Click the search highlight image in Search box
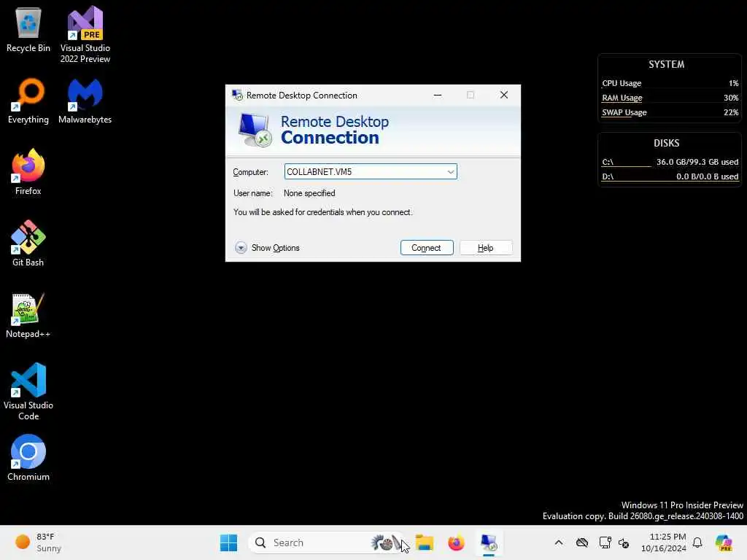 pos(386,542)
